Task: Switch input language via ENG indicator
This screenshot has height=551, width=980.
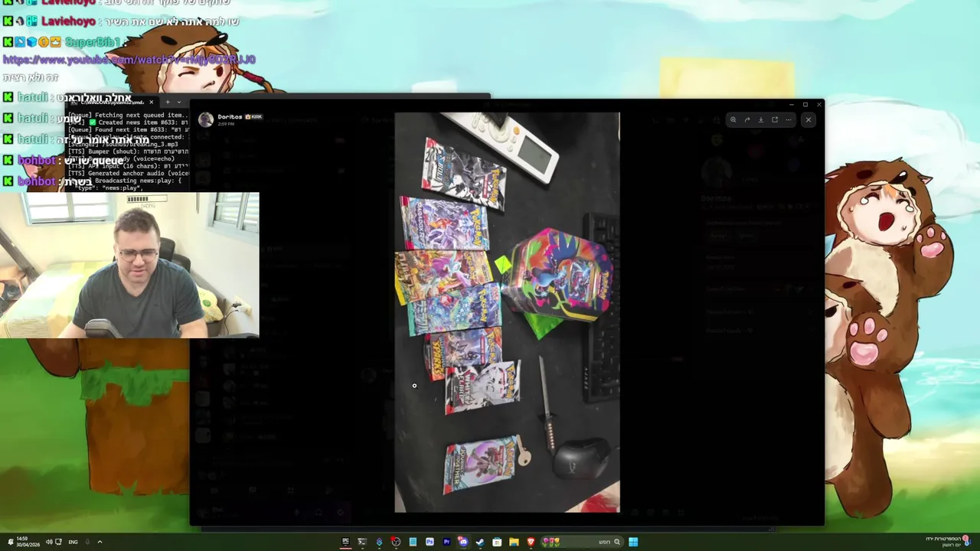Action: [73, 542]
